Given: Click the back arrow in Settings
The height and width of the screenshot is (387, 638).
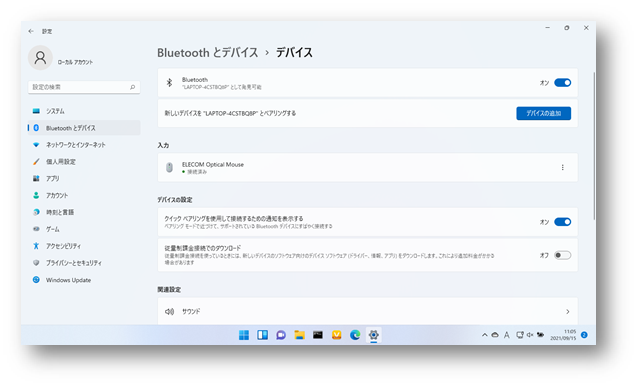Looking at the screenshot, I should coord(31,31).
